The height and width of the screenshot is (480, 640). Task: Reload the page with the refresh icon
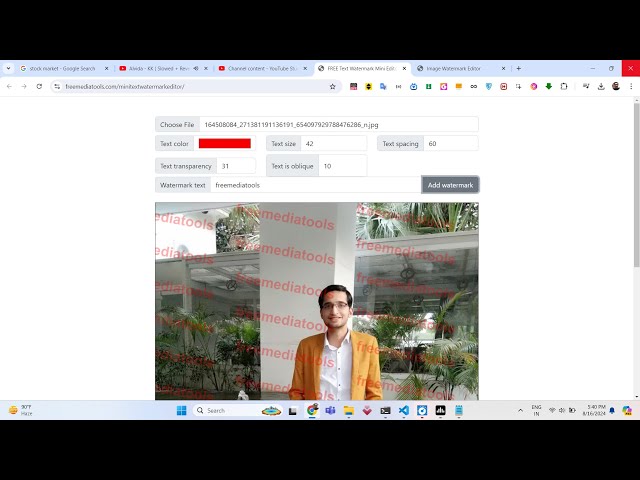tap(39, 87)
